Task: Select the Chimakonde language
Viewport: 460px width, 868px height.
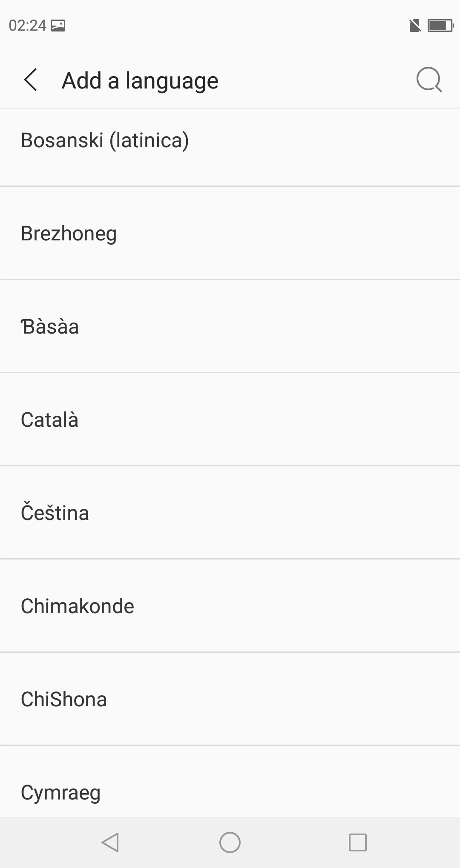Action: coord(230,606)
